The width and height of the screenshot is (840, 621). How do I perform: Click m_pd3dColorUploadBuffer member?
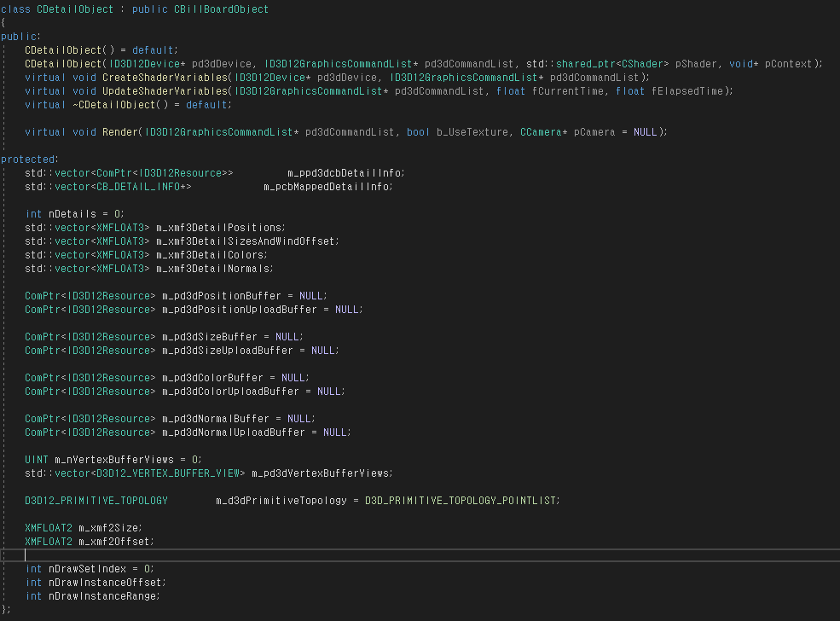pyautogui.click(x=231, y=392)
